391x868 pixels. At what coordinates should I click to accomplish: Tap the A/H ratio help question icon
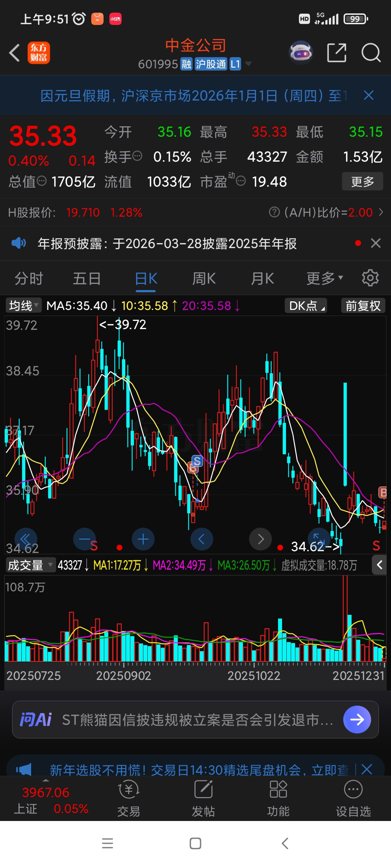click(x=274, y=212)
